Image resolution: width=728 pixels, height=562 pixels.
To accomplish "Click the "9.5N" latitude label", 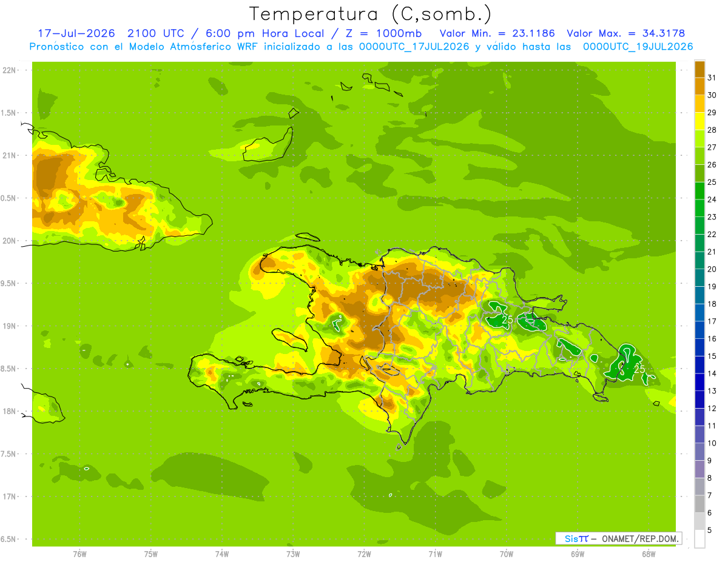I will pyautogui.click(x=9, y=284).
